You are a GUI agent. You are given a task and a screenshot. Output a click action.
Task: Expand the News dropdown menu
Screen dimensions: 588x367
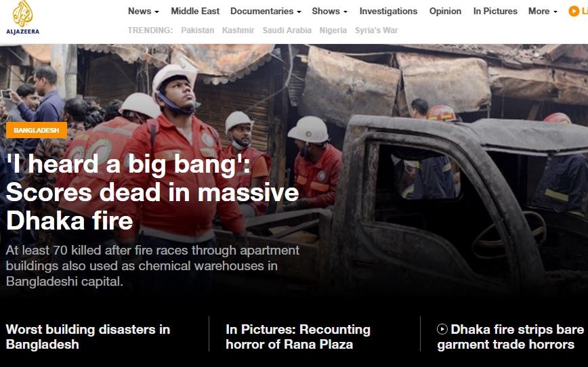[x=143, y=12]
